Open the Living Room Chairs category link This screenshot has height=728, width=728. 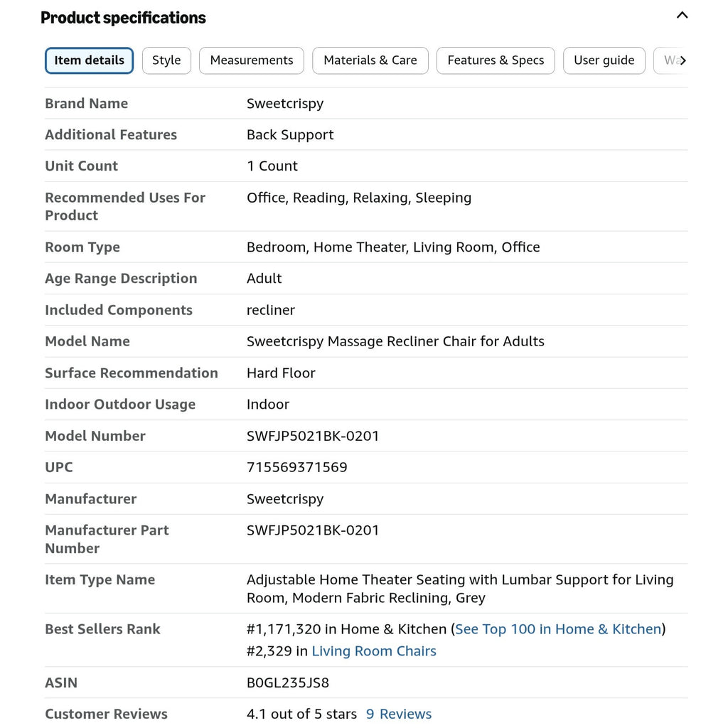[374, 651]
